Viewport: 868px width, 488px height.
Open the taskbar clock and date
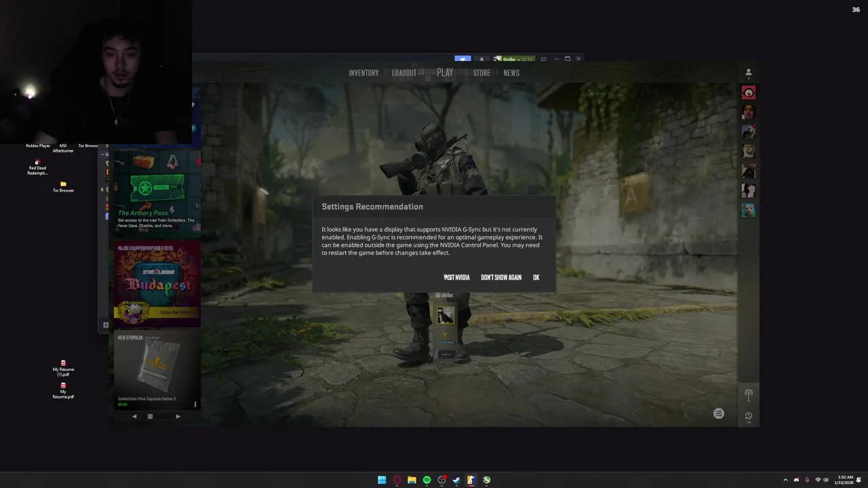click(845, 480)
